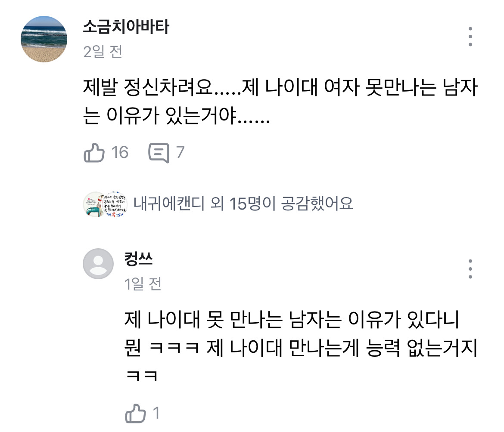
Task: Like the reply by 컹쓰
Action: [x=135, y=413]
